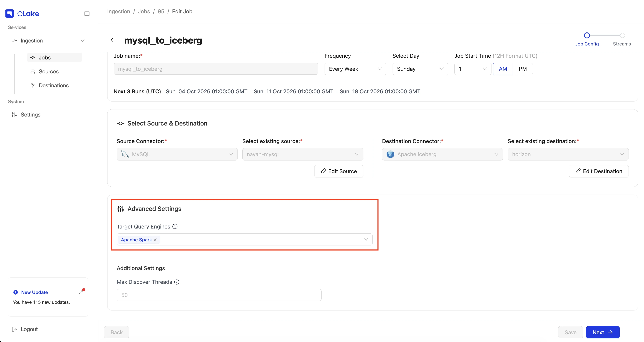Click the 95 breadcrumb link
The width and height of the screenshot is (644, 342).
point(161,12)
